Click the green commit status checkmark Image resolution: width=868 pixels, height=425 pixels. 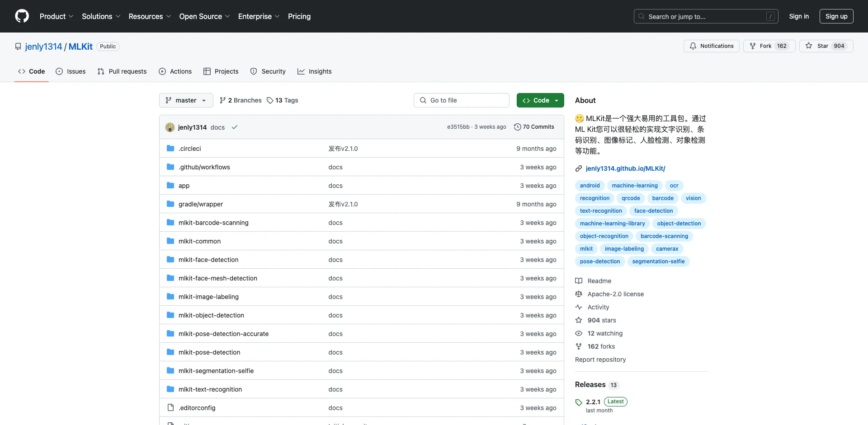(x=235, y=127)
